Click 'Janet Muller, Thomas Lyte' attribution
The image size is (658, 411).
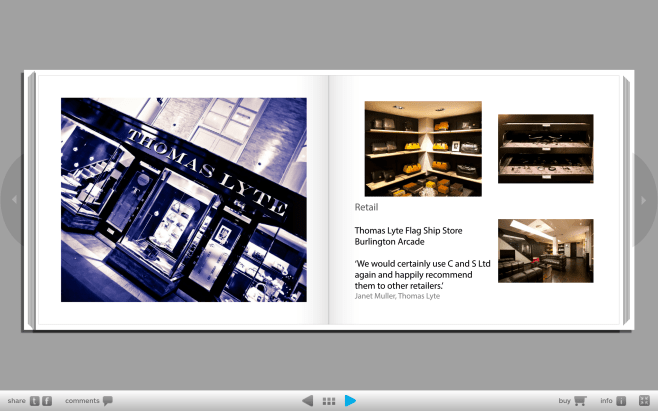pos(397,296)
